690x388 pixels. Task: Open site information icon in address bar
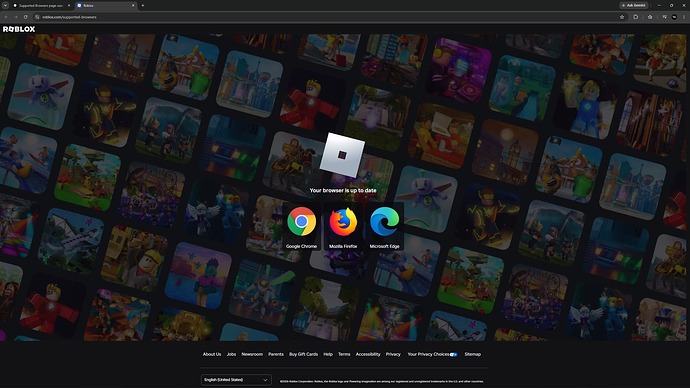click(37, 17)
